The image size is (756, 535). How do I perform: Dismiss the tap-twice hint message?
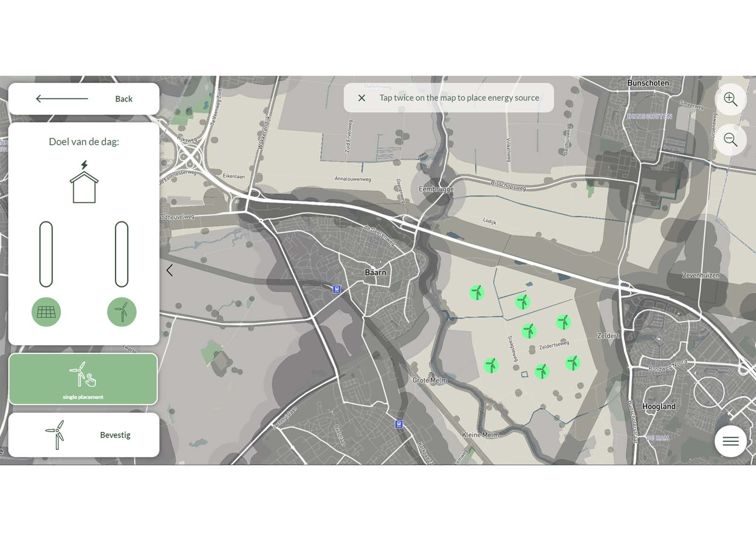(x=362, y=98)
